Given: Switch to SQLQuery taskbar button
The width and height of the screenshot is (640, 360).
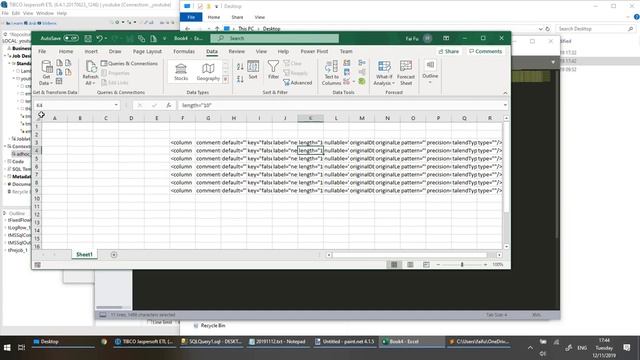Looking at the screenshot, I should point(211,342).
